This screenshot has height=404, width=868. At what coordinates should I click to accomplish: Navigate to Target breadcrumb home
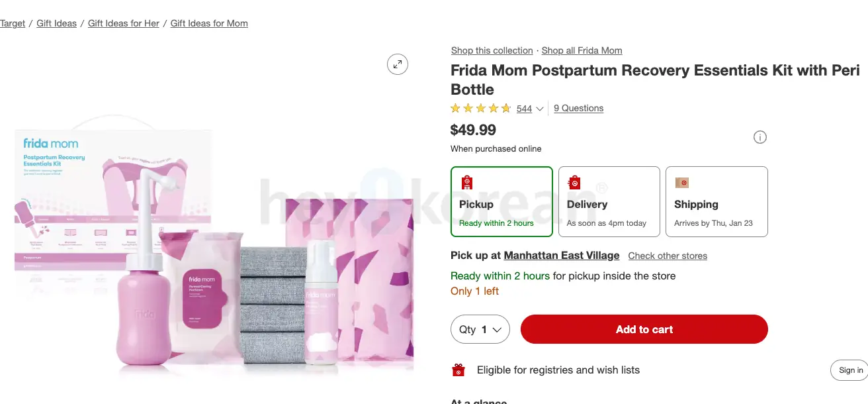(x=13, y=23)
